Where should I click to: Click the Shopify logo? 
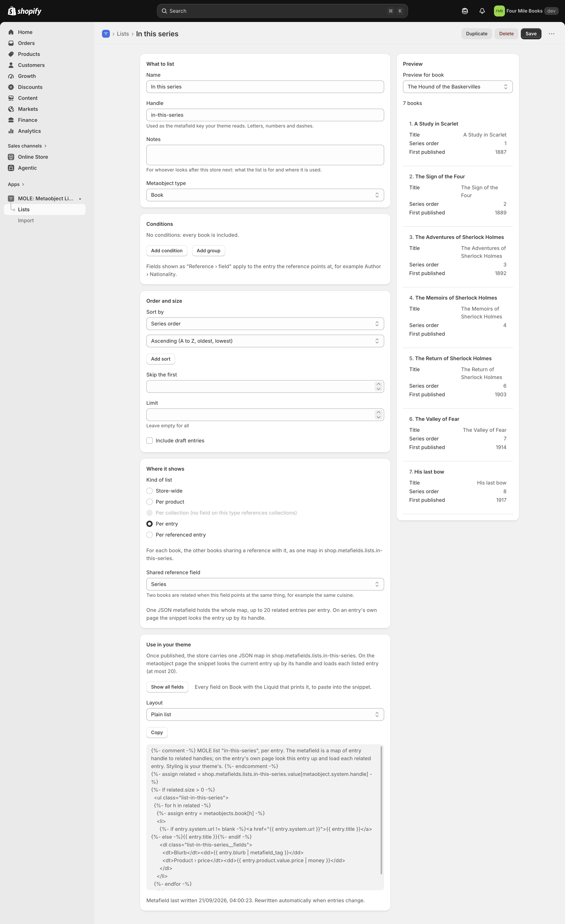[25, 11]
